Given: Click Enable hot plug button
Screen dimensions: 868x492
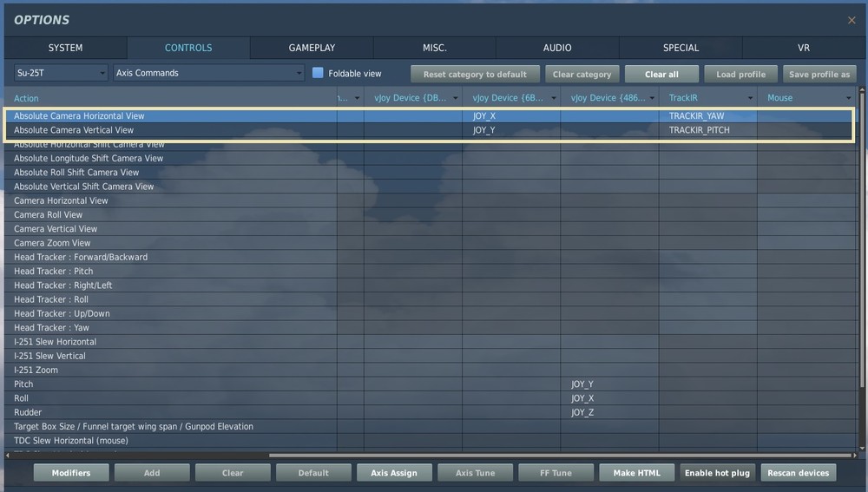Looking at the screenshot, I should coord(717,473).
